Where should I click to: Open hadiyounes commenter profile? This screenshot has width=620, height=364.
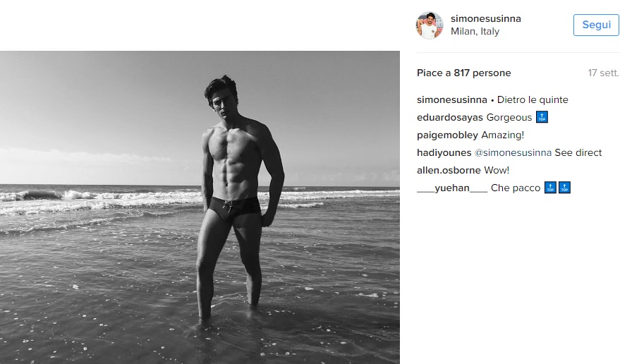click(444, 152)
